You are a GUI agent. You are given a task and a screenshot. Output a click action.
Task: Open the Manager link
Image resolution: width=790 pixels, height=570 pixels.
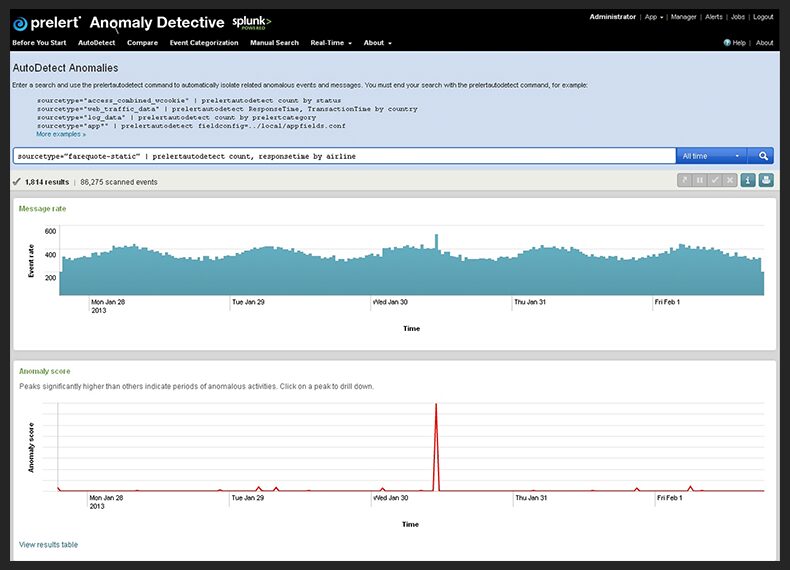[x=683, y=17]
